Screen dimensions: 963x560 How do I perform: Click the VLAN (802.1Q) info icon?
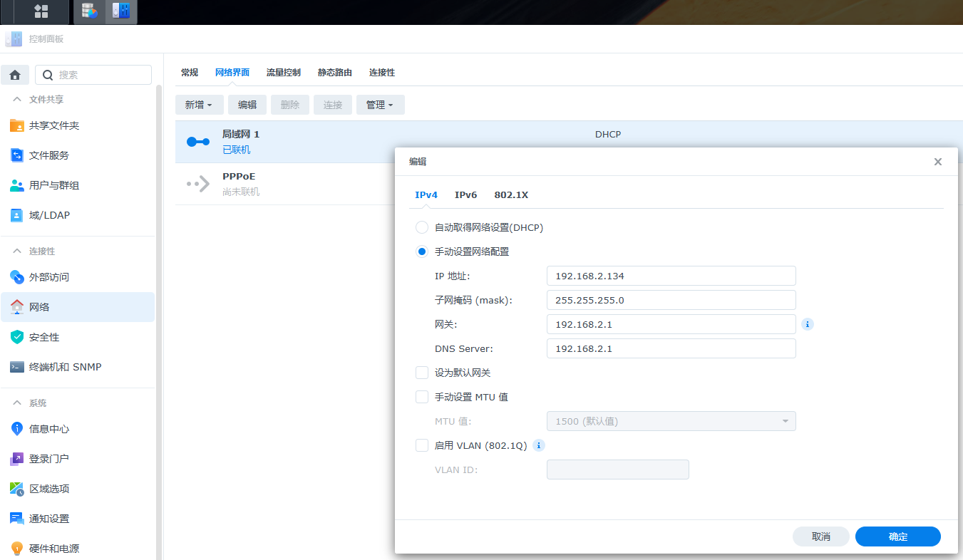pyautogui.click(x=539, y=445)
